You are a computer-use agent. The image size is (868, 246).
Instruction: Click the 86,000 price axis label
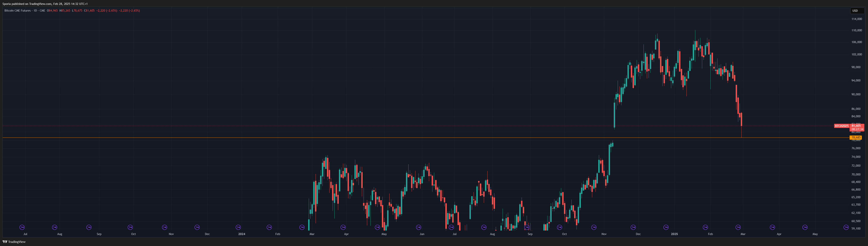pyautogui.click(x=856, y=109)
